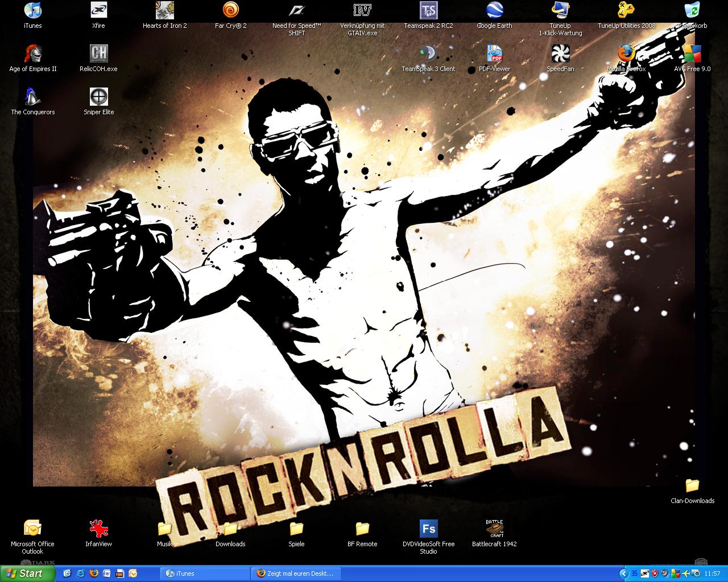Switch to 'Zeigt mal euren Deskt...' taskbar window

[297, 573]
